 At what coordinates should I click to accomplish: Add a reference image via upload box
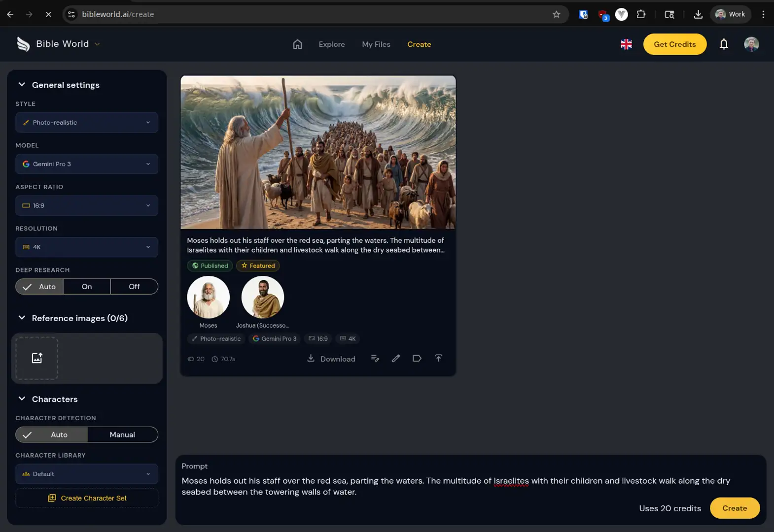coord(37,358)
